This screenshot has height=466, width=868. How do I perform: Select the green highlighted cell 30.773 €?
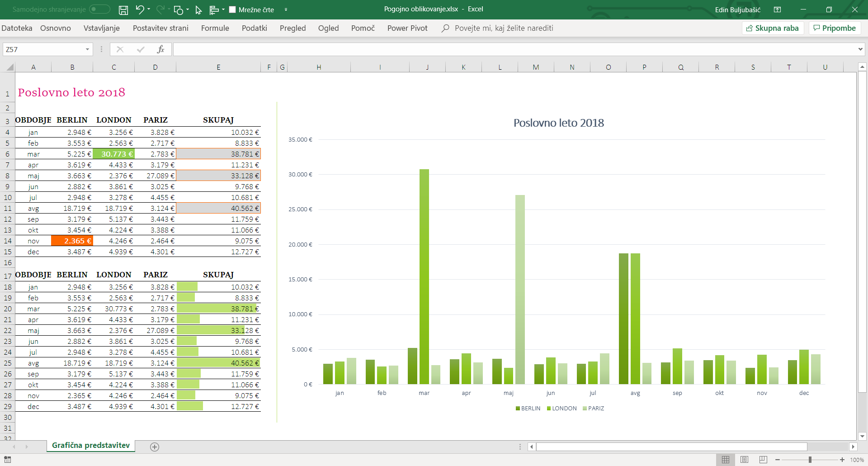tap(114, 154)
